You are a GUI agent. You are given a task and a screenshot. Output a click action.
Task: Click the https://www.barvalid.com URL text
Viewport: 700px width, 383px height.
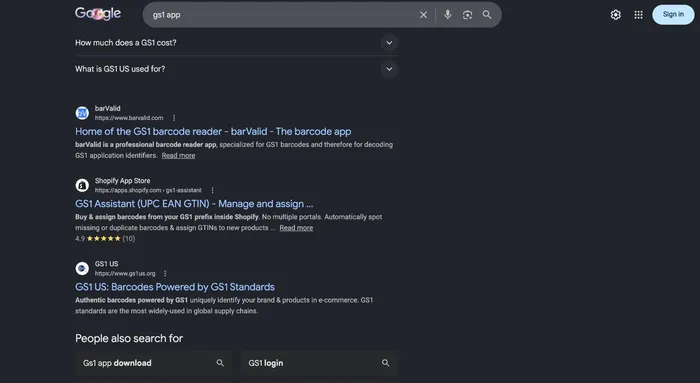coord(129,118)
